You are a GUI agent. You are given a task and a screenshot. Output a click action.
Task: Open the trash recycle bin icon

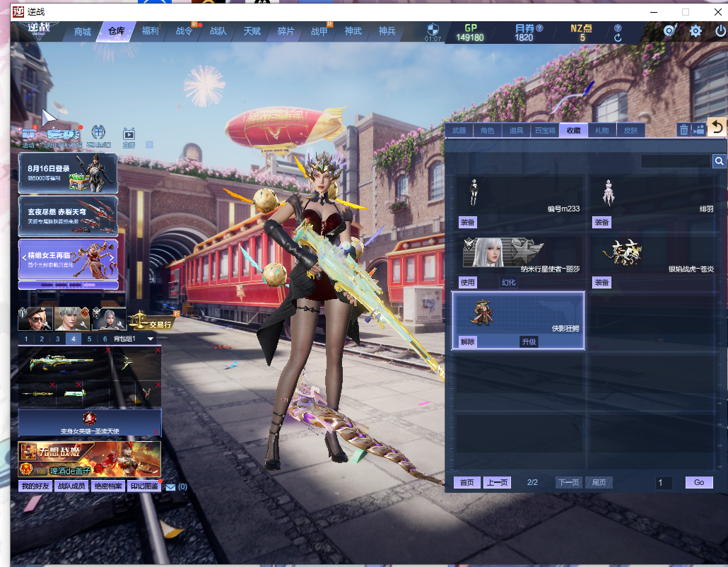click(x=683, y=130)
